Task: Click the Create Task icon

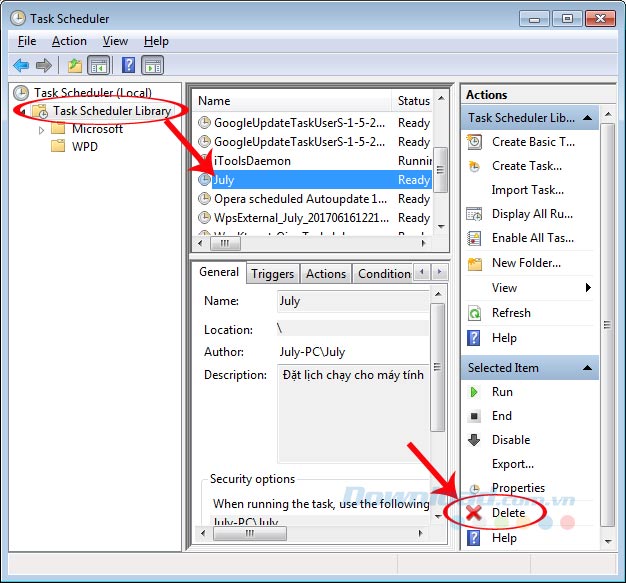Action: 474,166
